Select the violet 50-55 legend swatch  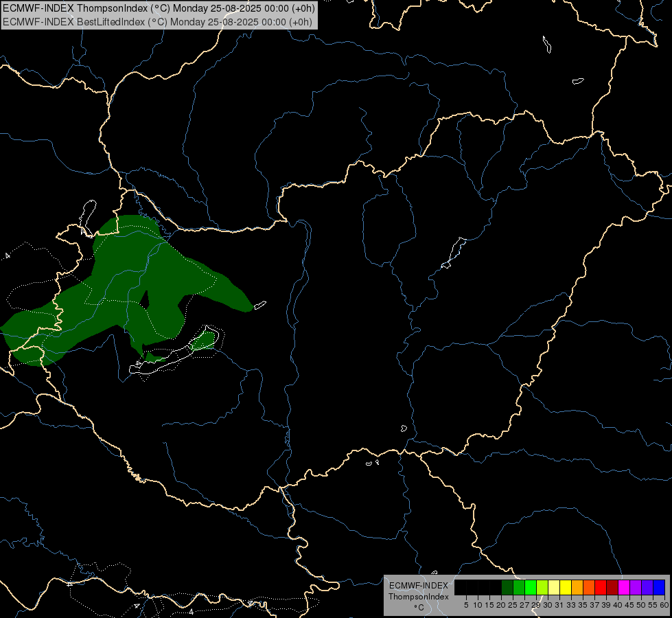647,587
